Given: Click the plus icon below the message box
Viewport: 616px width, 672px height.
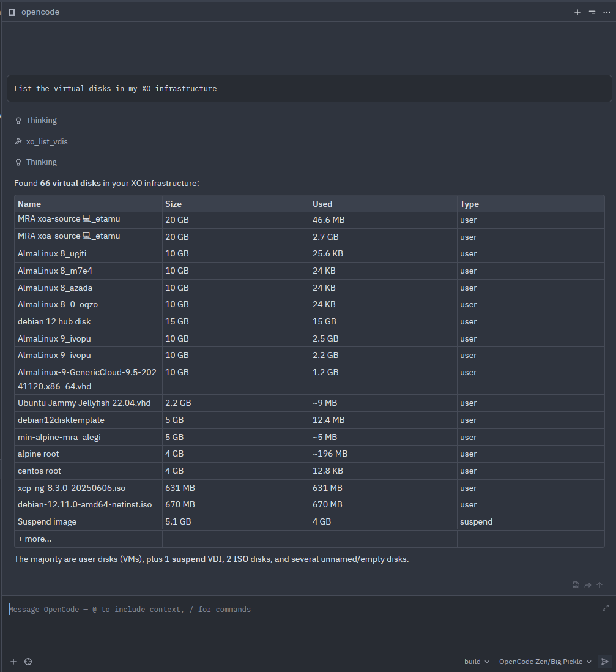Looking at the screenshot, I should 13,662.
